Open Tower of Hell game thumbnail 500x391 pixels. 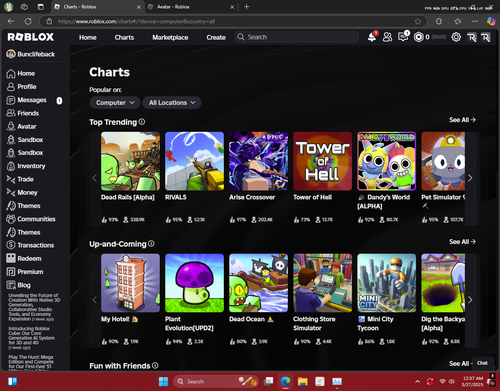click(x=322, y=161)
